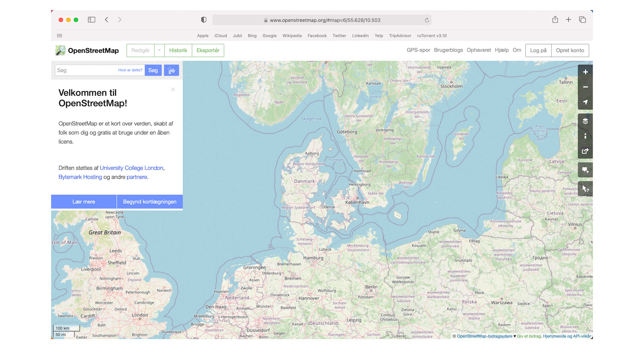The height and width of the screenshot is (362, 644).
Task: Open the route directions tool
Action: pos(171,70)
